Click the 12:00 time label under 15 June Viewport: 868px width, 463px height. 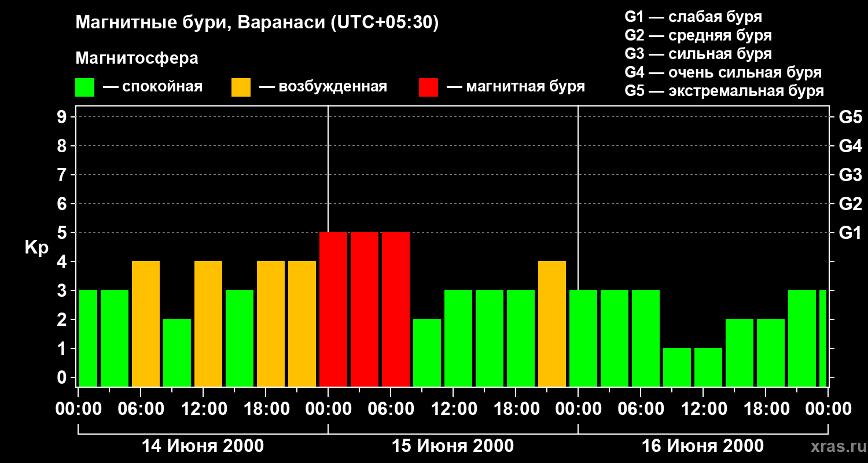(453, 409)
